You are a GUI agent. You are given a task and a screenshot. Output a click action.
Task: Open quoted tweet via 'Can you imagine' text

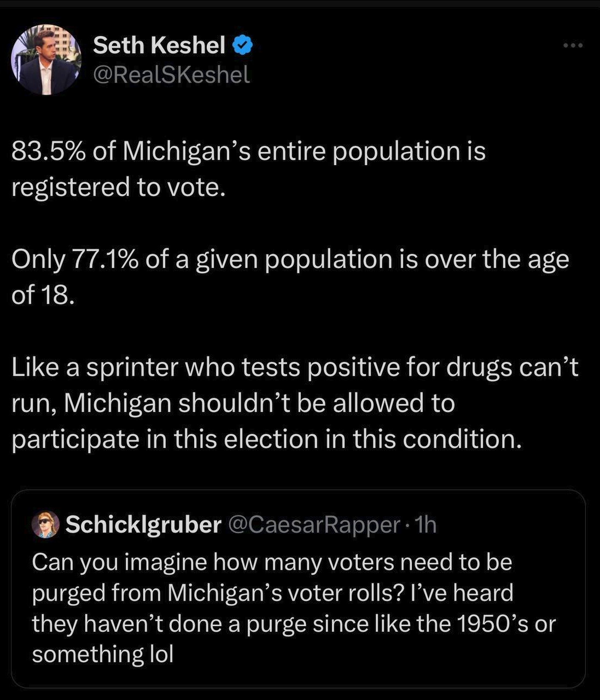272,563
